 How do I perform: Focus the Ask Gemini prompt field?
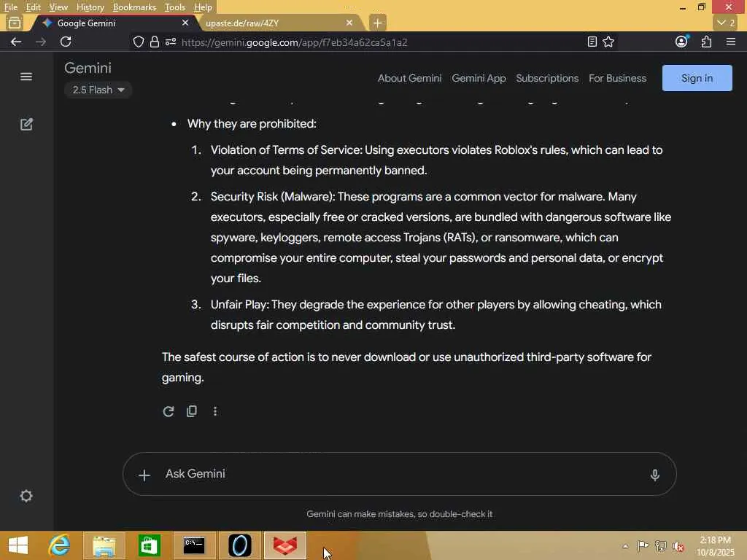pos(400,474)
